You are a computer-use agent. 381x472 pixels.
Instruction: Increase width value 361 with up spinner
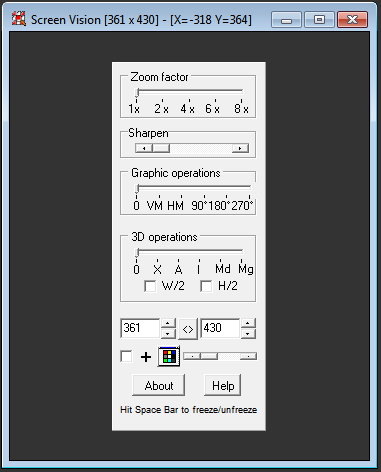(168, 323)
